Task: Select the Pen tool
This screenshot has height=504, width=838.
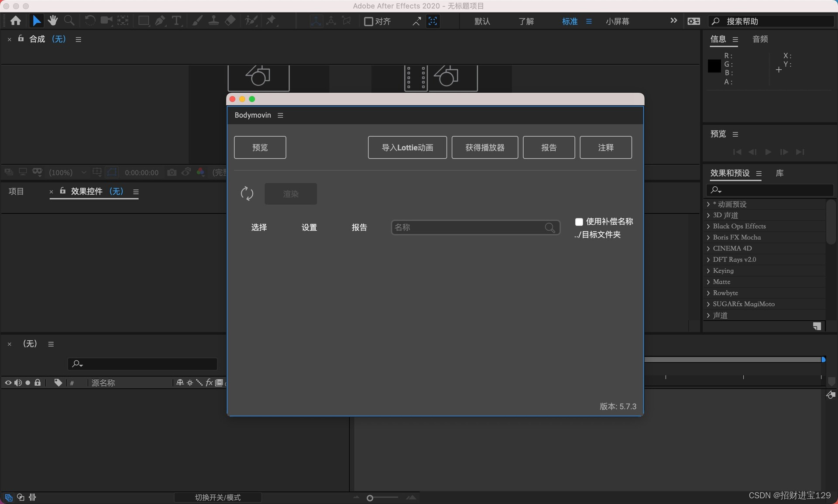Action: pos(160,21)
